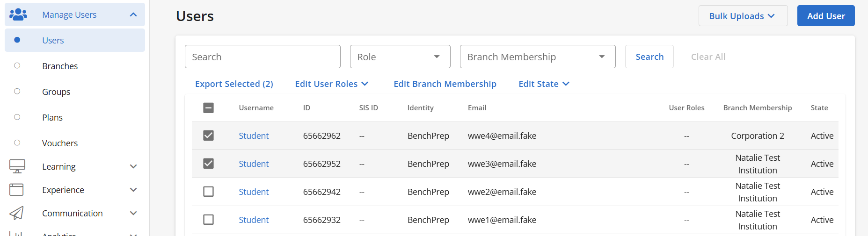The width and height of the screenshot is (868, 236).
Task: Click the ID column header
Action: [306, 108]
